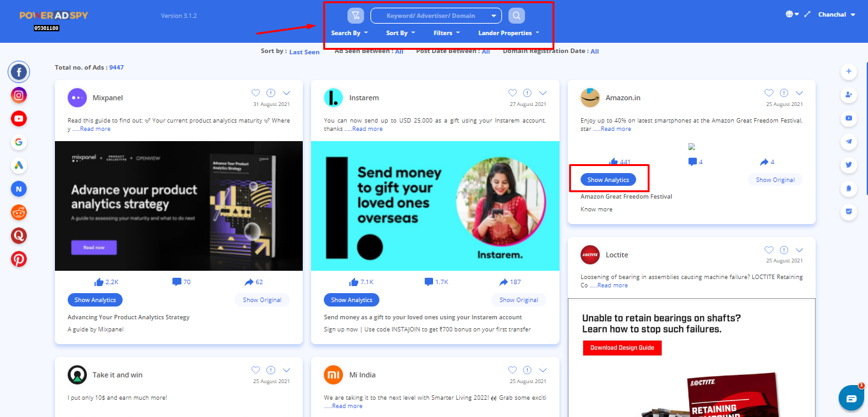868x417 pixels.
Task: Open the chart presentation icon in right sidebar
Action: click(849, 211)
